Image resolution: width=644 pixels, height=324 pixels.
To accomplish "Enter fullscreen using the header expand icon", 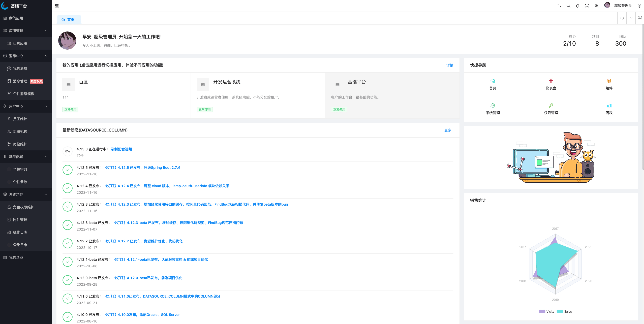I will click(x=587, y=6).
